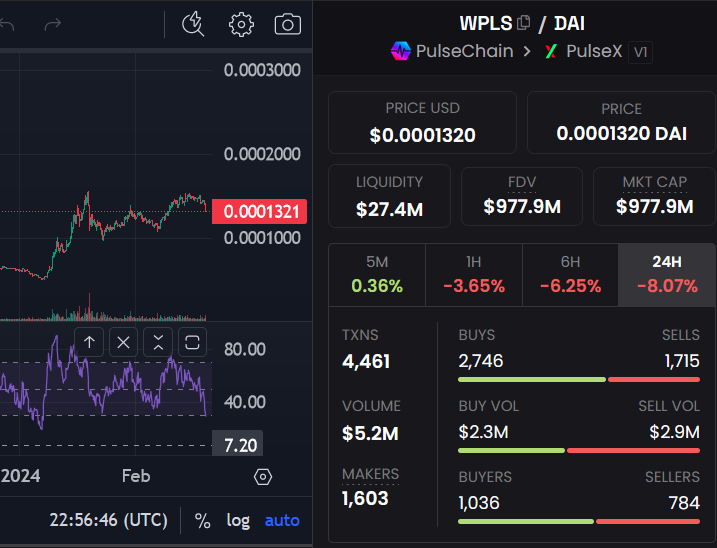Open timezone clock 22:56:46 (UTC)
The image size is (717, 548).
click(x=108, y=521)
